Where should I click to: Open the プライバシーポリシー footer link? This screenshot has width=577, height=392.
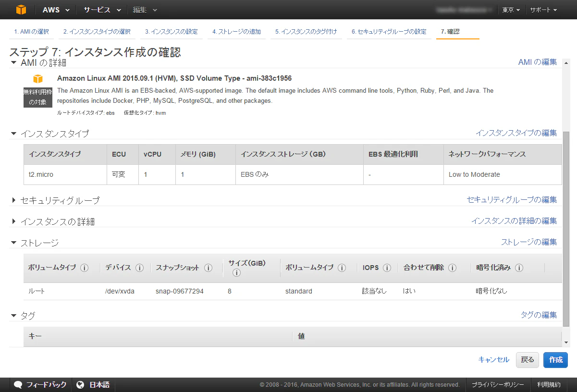(x=497, y=385)
